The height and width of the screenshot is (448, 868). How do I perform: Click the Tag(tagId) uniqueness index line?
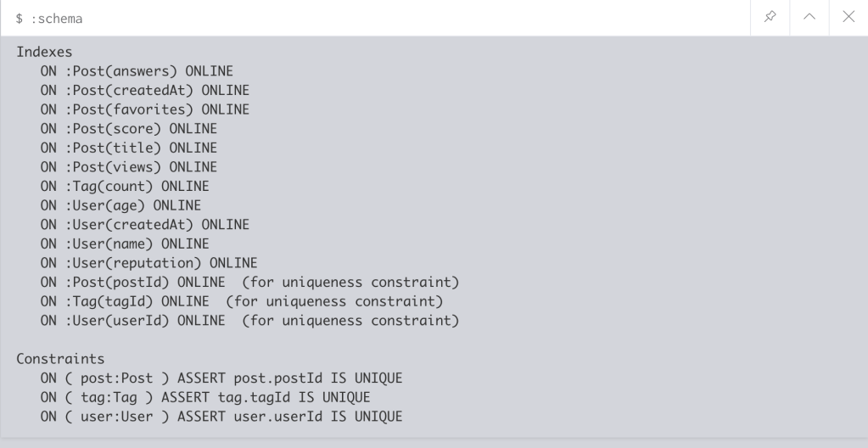click(x=242, y=301)
